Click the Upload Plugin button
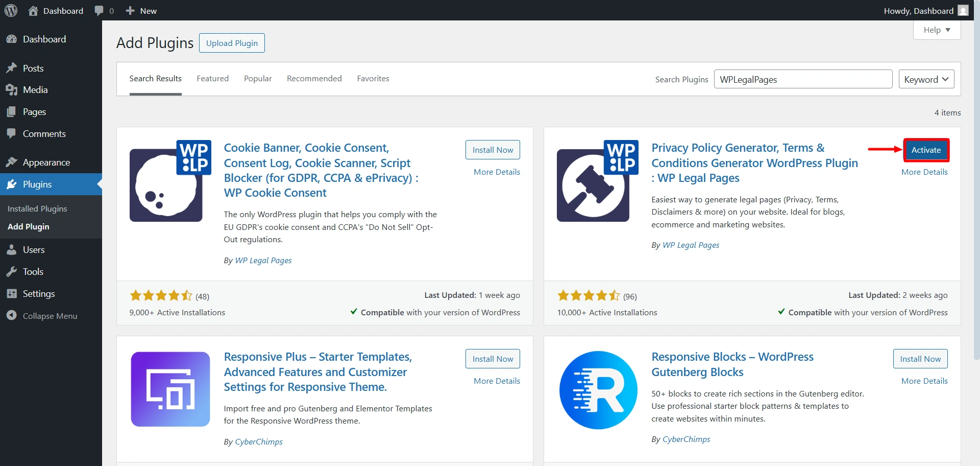Image resolution: width=980 pixels, height=466 pixels. coord(232,43)
